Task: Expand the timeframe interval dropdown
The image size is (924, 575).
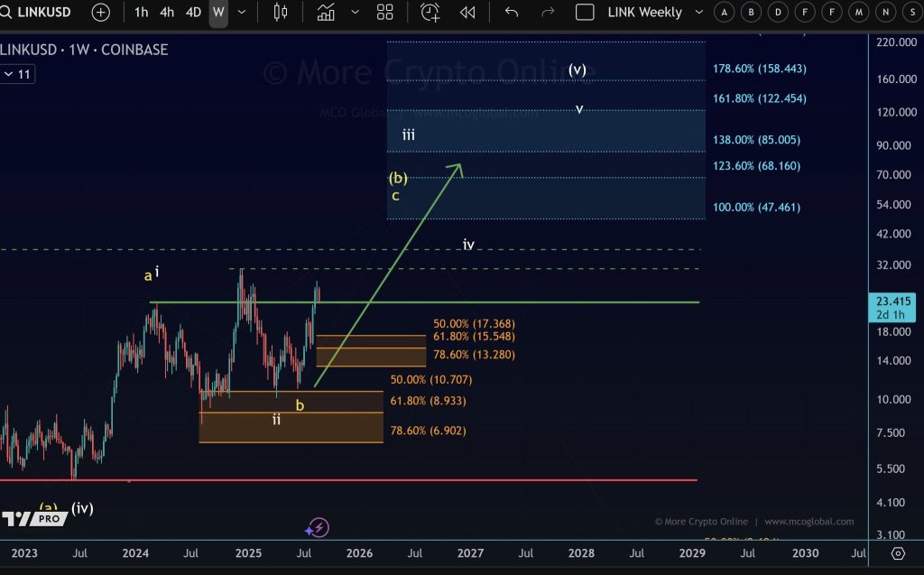Action: [241, 13]
